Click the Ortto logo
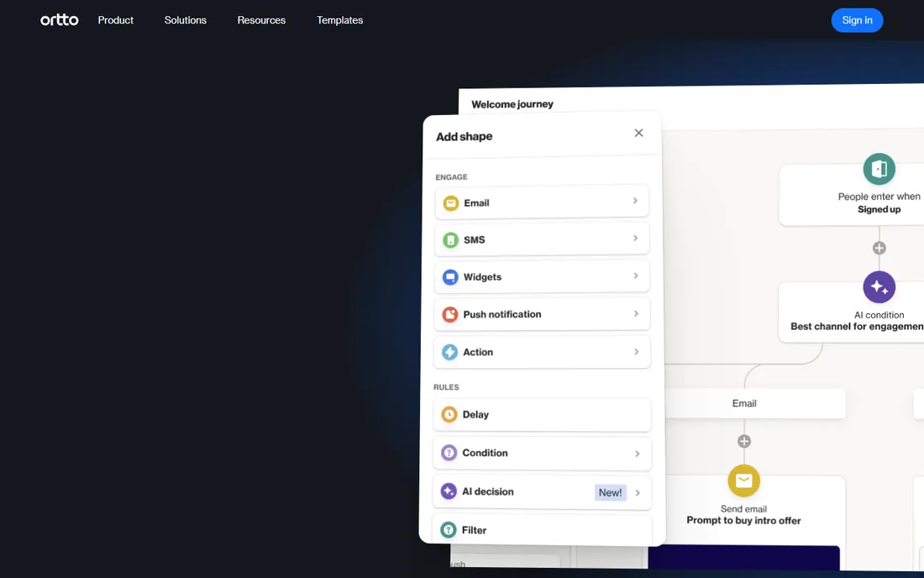The width and height of the screenshot is (924, 578). [x=59, y=20]
